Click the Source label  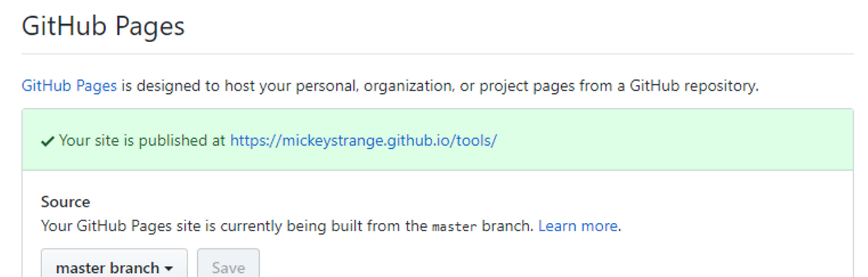[65, 202]
